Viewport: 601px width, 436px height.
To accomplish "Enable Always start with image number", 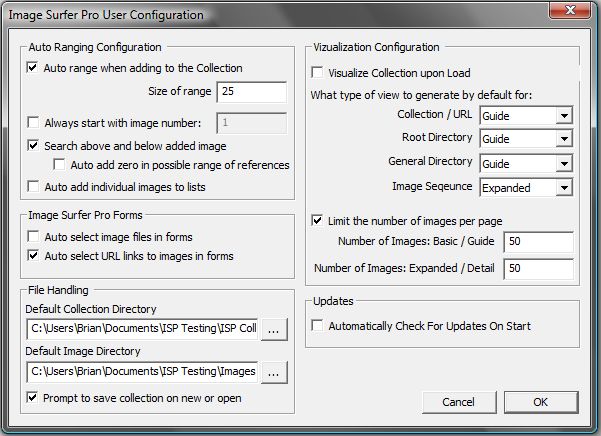I will tap(33, 123).
